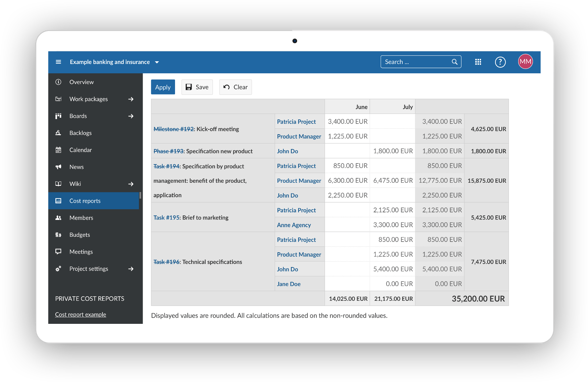Image resolution: width=588 pixels, height=382 pixels.
Task: Expand the Wiki submenu arrow
Action: point(131,184)
